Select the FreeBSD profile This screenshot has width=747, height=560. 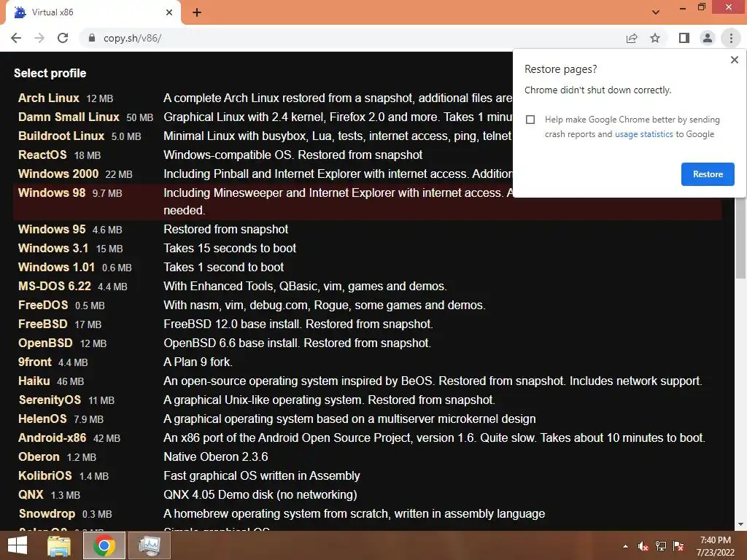(43, 324)
